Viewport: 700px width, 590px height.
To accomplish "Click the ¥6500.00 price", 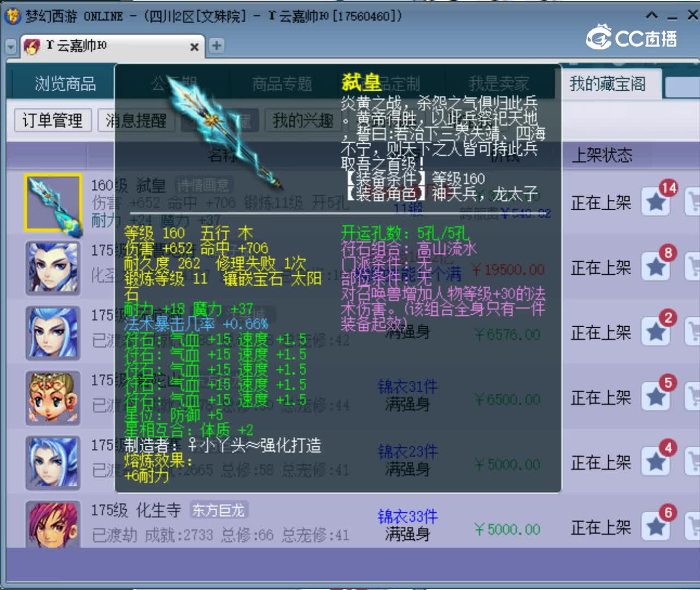I will pos(508,400).
